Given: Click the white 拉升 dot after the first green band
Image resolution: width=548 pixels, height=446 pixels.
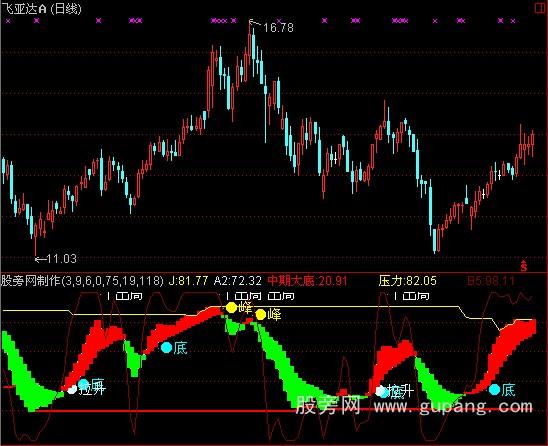Looking at the screenshot, I should 72,389.
